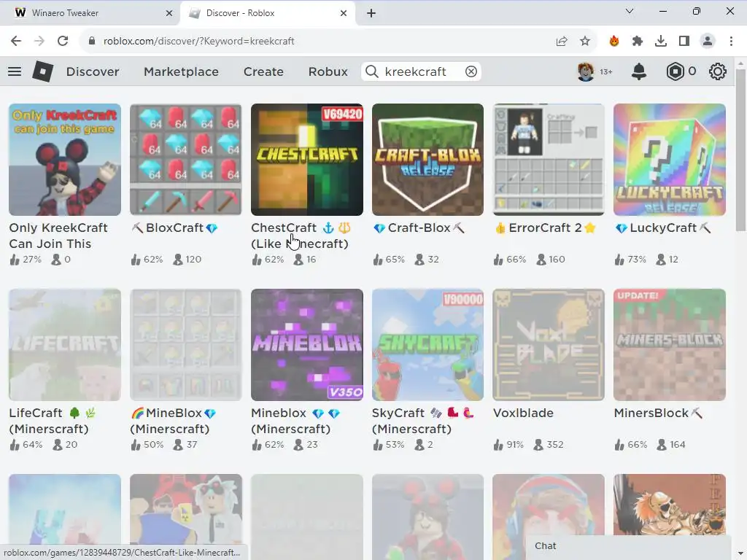The image size is (747, 560).
Task: Open the Create nav link
Action: 263,71
